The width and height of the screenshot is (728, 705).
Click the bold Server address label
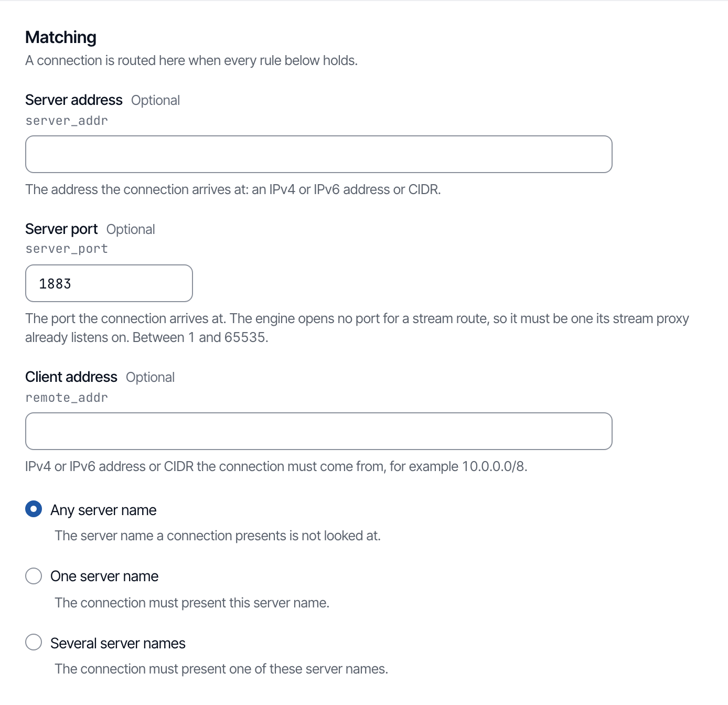click(73, 100)
